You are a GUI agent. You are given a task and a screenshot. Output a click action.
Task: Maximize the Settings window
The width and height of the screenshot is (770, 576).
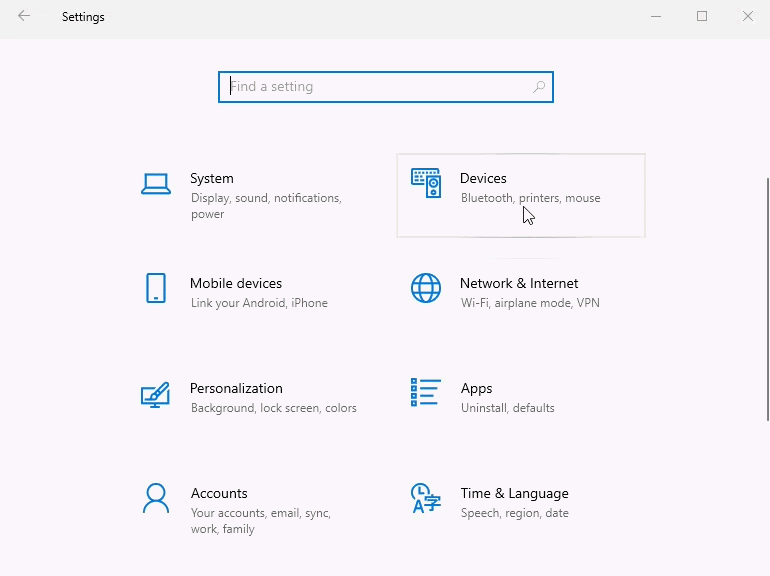point(702,16)
